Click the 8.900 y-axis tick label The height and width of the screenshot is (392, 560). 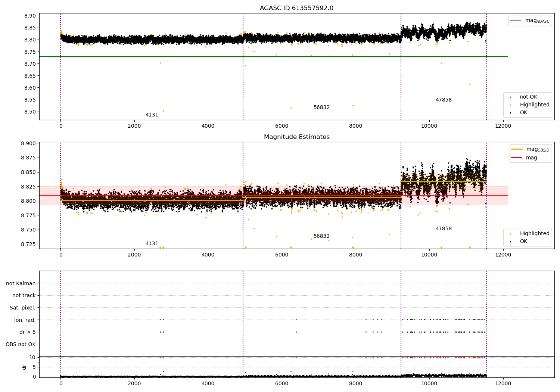(28, 144)
